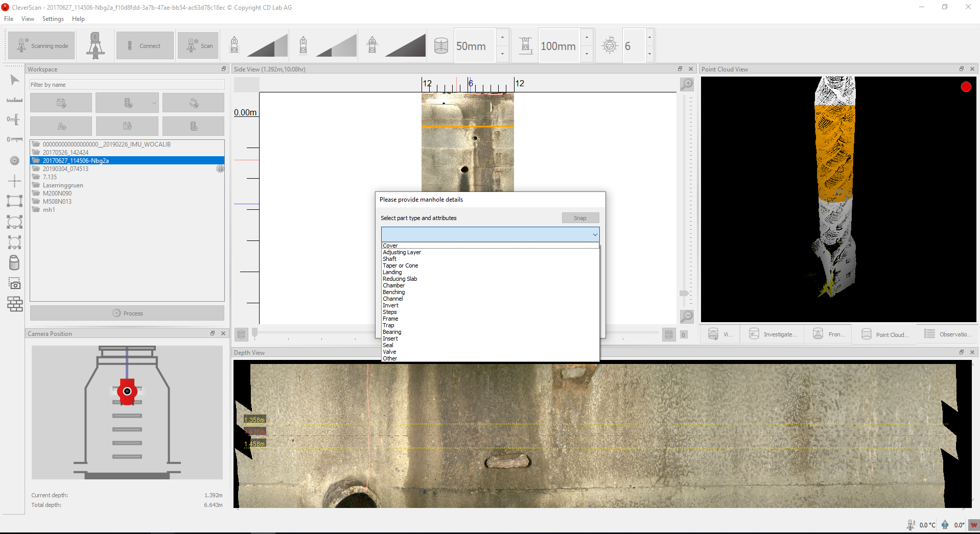980x534 pixels.
Task: Undock the Workspace panel
Action: tap(223, 68)
